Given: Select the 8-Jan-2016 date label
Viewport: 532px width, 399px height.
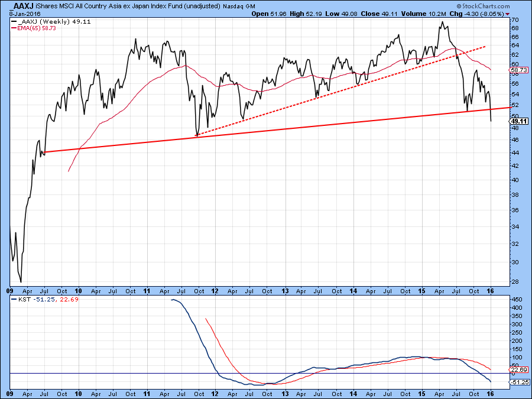Looking at the screenshot, I should (x=24, y=14).
